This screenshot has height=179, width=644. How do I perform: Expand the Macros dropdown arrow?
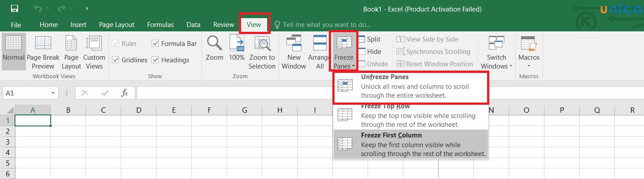[529, 66]
